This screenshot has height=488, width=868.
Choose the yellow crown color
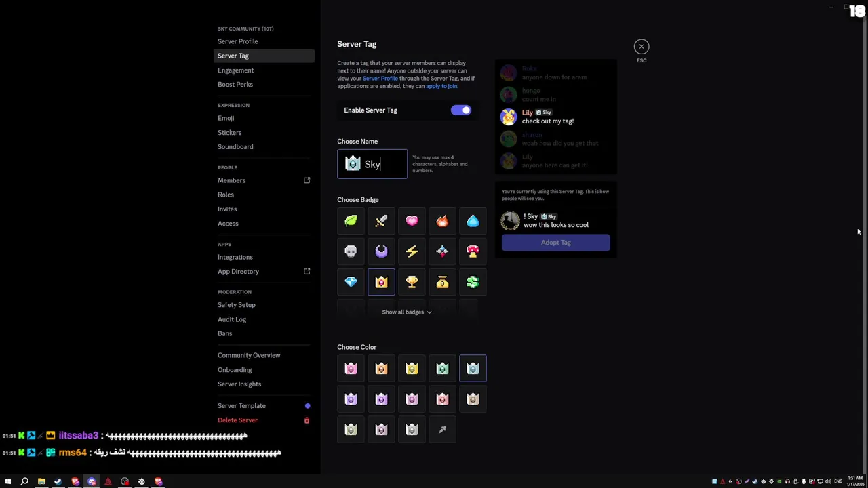412,369
